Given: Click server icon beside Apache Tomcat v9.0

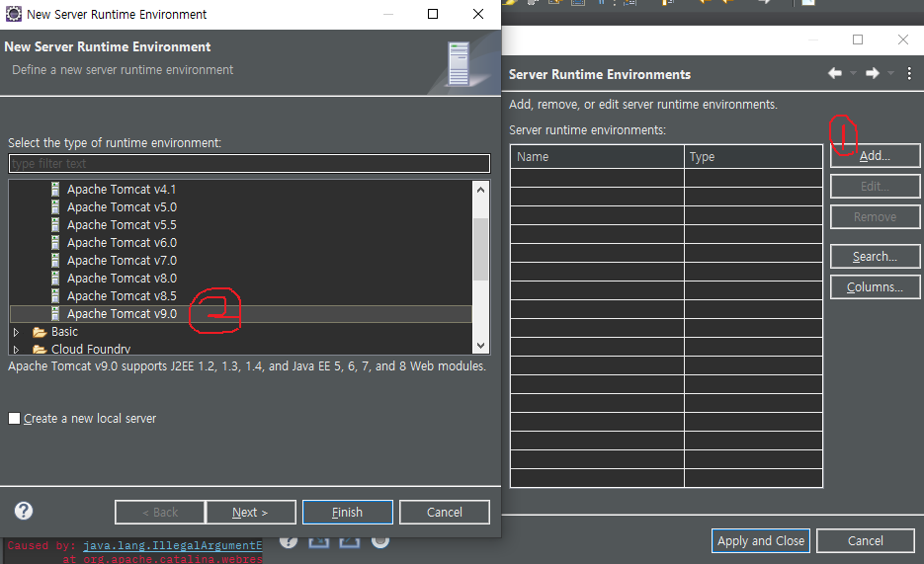Looking at the screenshot, I should coord(55,313).
